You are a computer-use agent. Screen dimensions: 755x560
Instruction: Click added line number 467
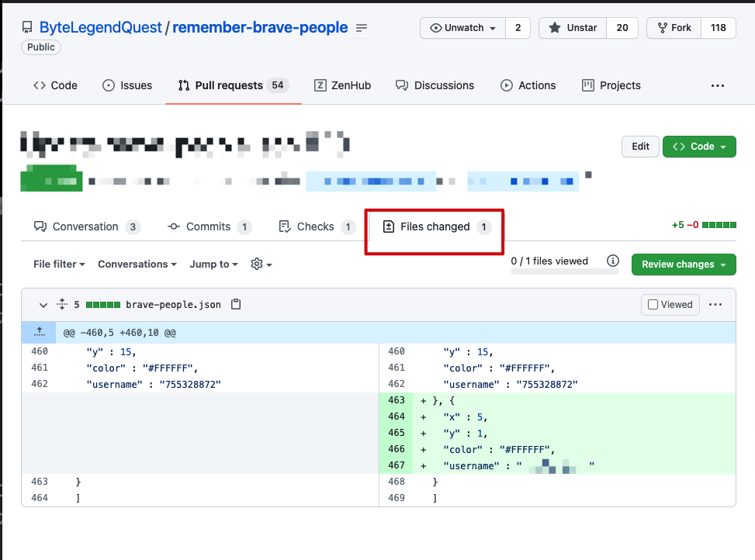pyautogui.click(x=397, y=465)
